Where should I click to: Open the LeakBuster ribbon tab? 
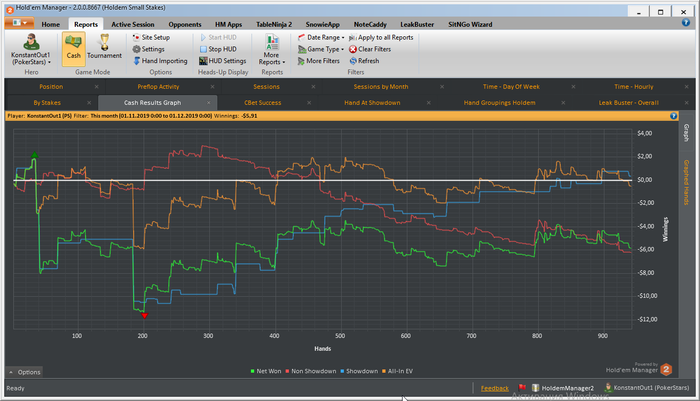pyautogui.click(x=417, y=25)
